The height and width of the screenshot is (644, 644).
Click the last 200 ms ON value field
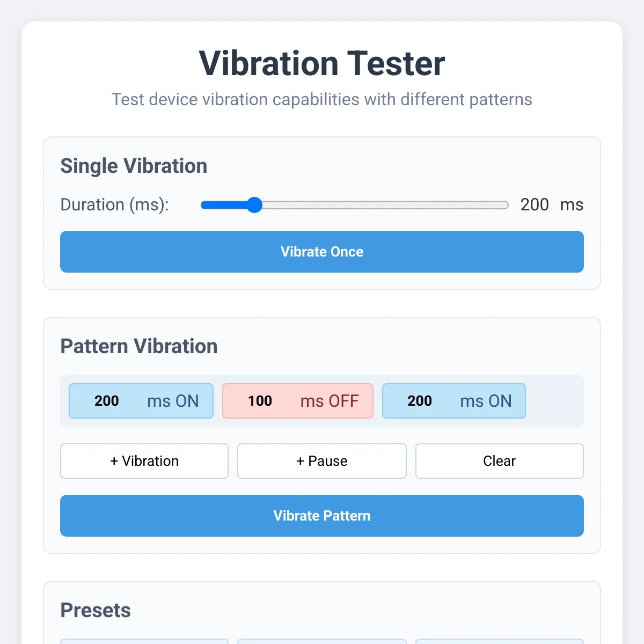click(420, 401)
